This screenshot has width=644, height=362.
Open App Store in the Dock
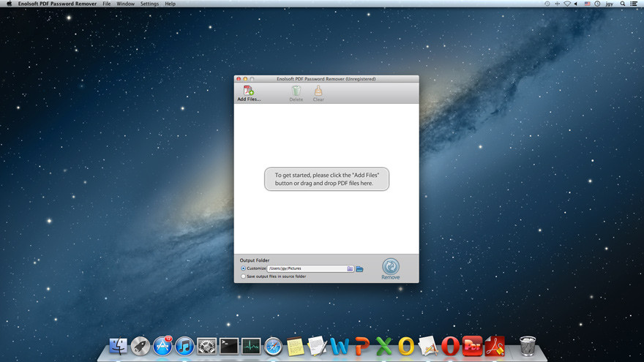162,346
